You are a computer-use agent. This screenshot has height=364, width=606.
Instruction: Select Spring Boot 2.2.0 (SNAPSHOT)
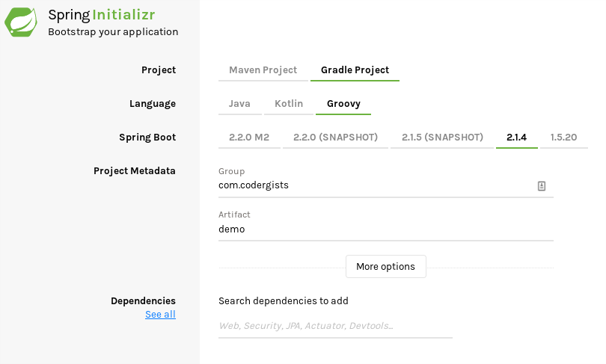tap(335, 138)
